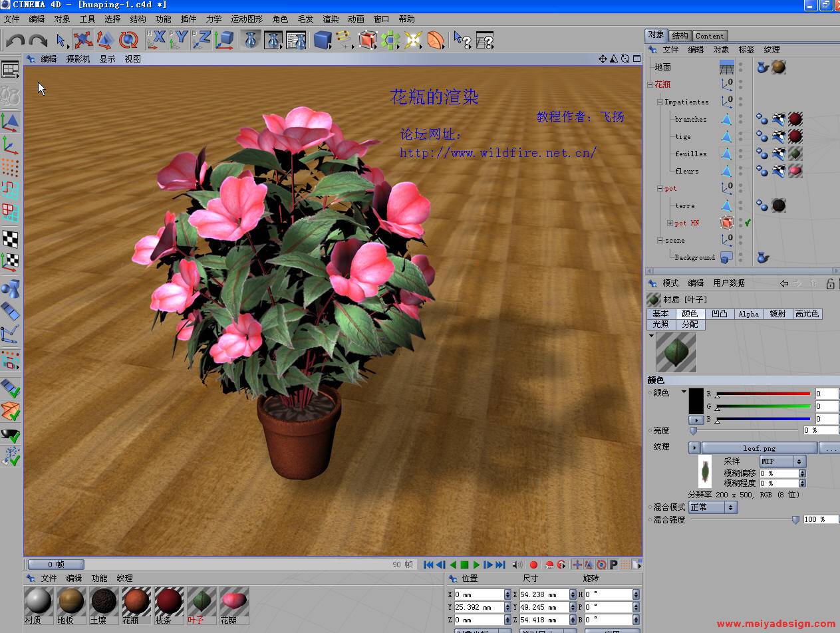Toggle the green check on pot HN

pos(748,223)
